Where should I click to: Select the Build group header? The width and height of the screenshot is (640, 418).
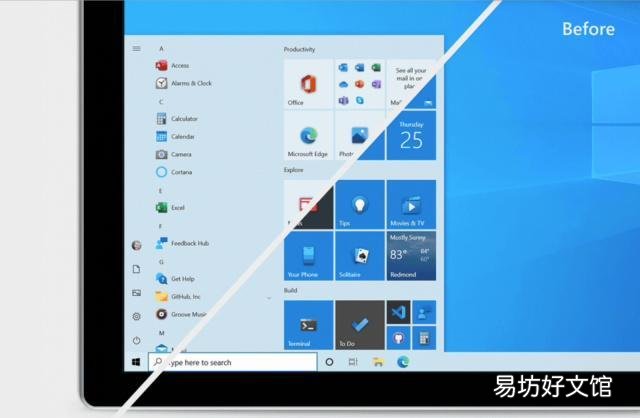(x=290, y=290)
